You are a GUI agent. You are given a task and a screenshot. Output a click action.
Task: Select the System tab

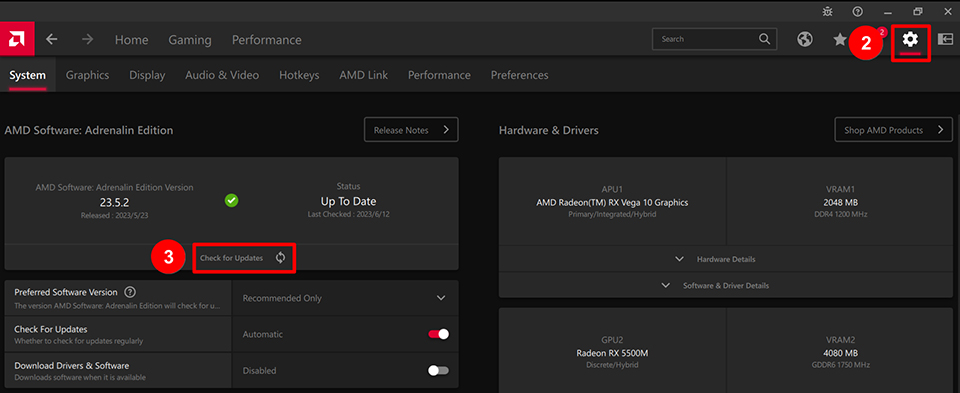click(x=28, y=75)
